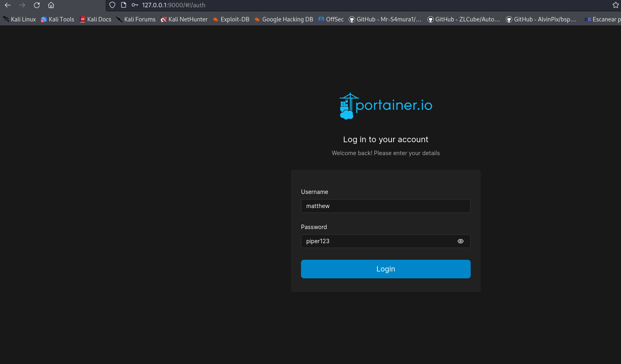The height and width of the screenshot is (364, 621).
Task: Bookmark this page with star icon
Action: [x=615, y=5]
